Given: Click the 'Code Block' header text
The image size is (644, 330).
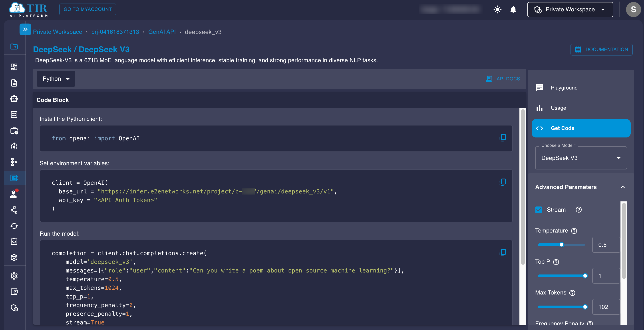Looking at the screenshot, I should pos(52,100).
